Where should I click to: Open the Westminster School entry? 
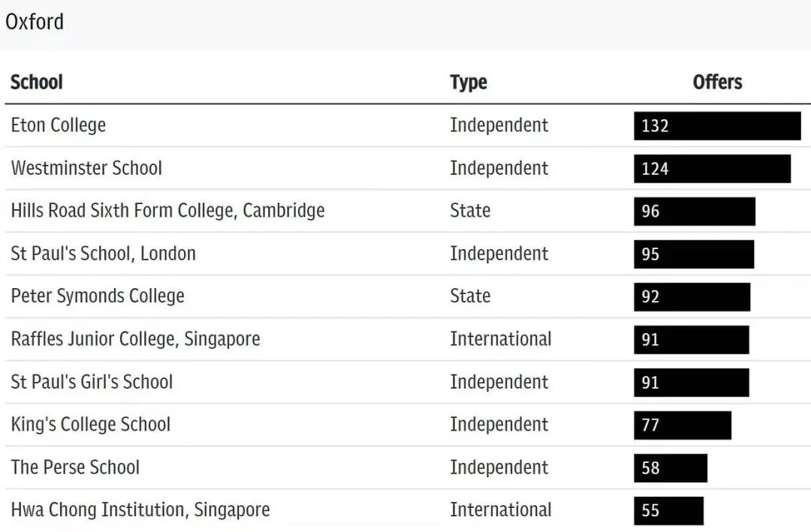86,168
